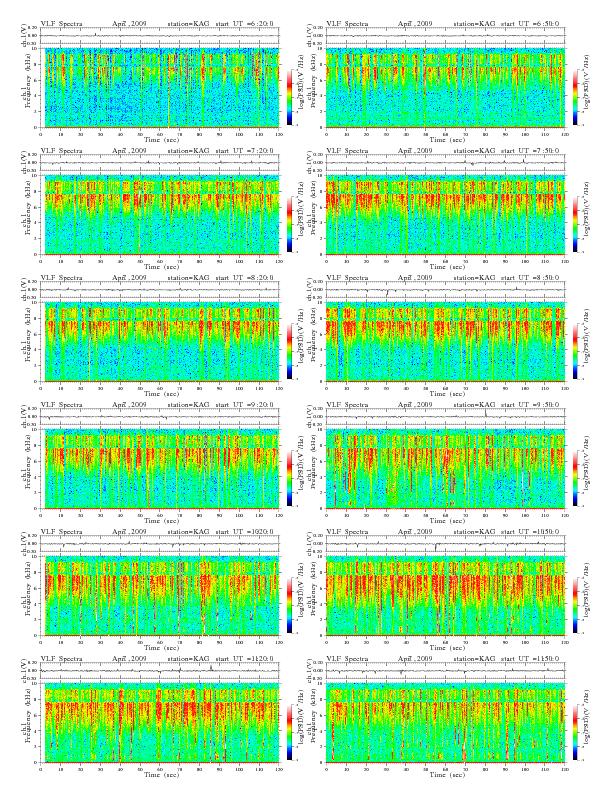Click the PSD color bar of the 8:50:0 panel
The width and height of the screenshot is (612, 792).
[x=576, y=352]
